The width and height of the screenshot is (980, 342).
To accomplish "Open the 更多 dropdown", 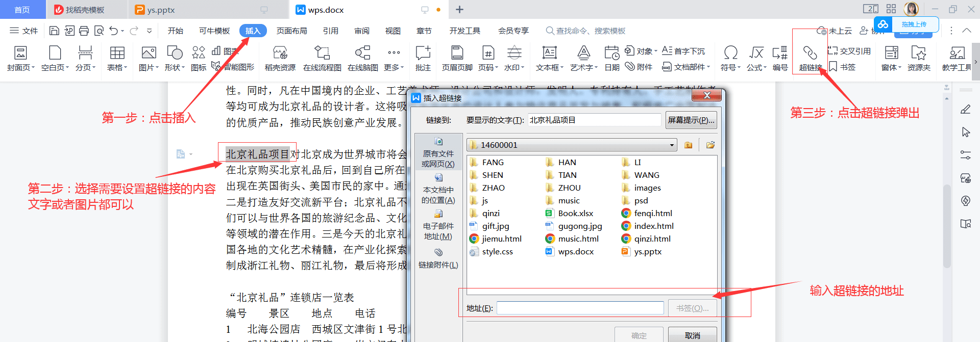I will pos(394,58).
